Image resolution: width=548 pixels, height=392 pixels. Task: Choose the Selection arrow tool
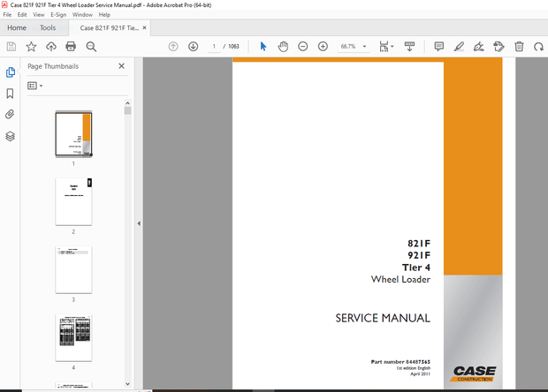point(263,46)
